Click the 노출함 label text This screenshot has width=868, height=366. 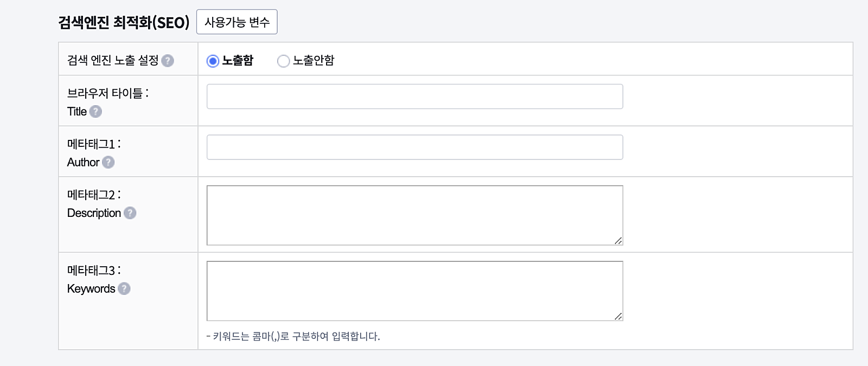(x=238, y=60)
